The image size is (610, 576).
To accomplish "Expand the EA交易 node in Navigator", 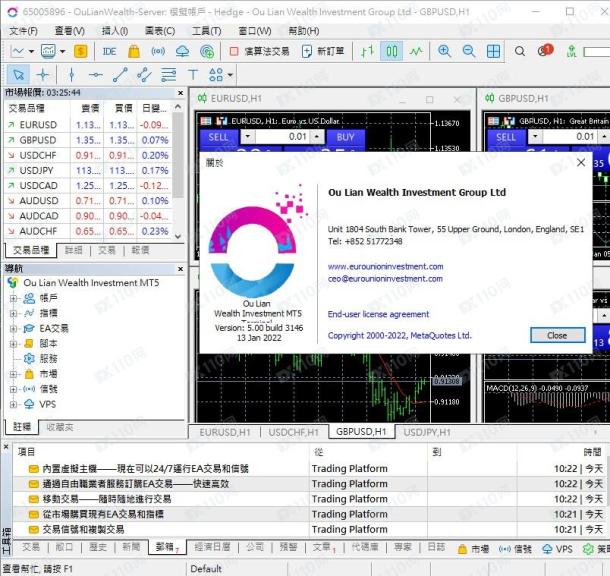I will click(x=13, y=329).
